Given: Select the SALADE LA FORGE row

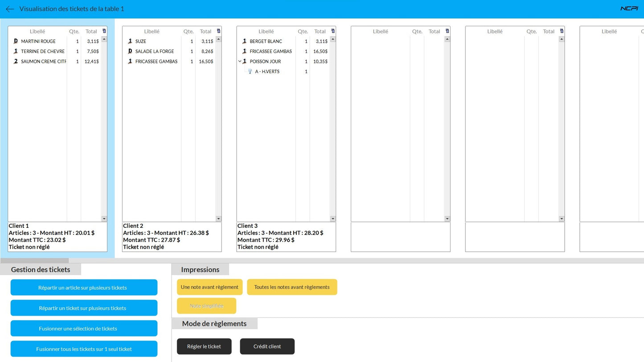Looking at the screenshot, I should tap(169, 51).
